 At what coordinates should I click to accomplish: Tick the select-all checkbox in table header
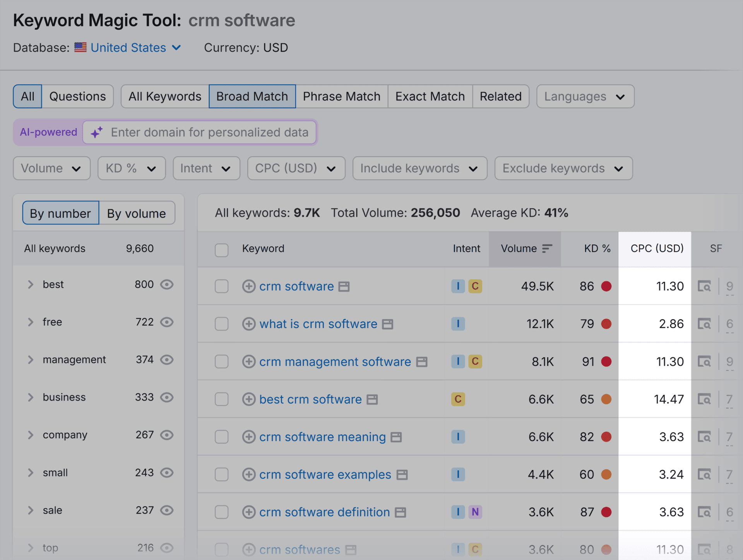(222, 250)
